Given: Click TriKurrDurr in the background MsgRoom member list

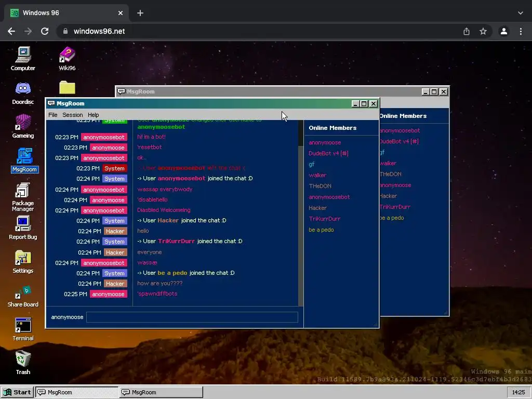Looking at the screenshot, I should [395, 207].
